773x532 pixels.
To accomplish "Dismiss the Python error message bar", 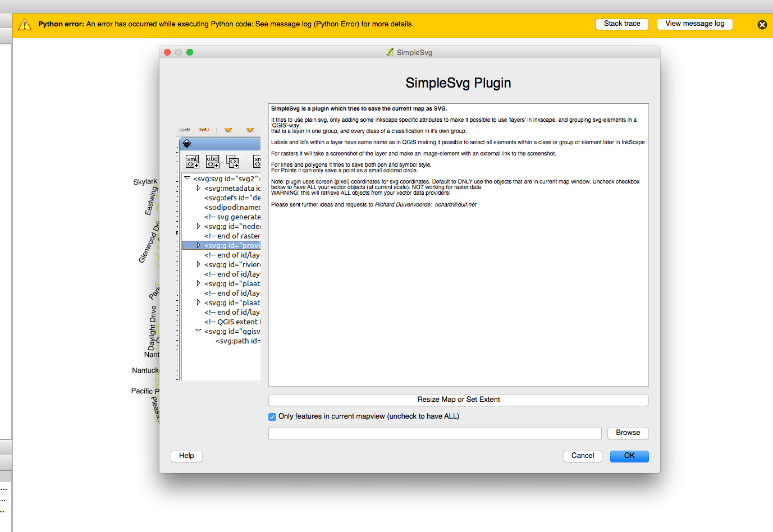I will click(762, 25).
